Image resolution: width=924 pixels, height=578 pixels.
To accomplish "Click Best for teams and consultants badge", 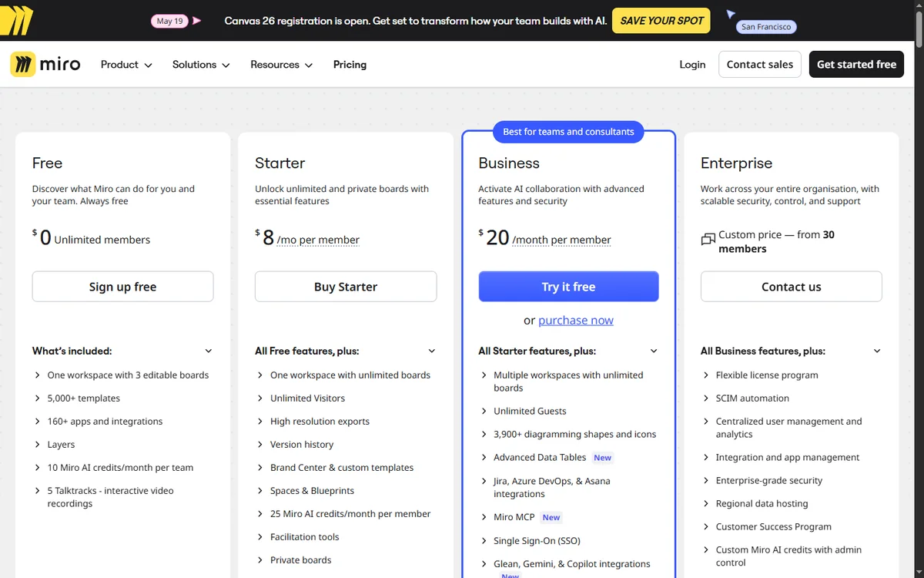I will [568, 132].
